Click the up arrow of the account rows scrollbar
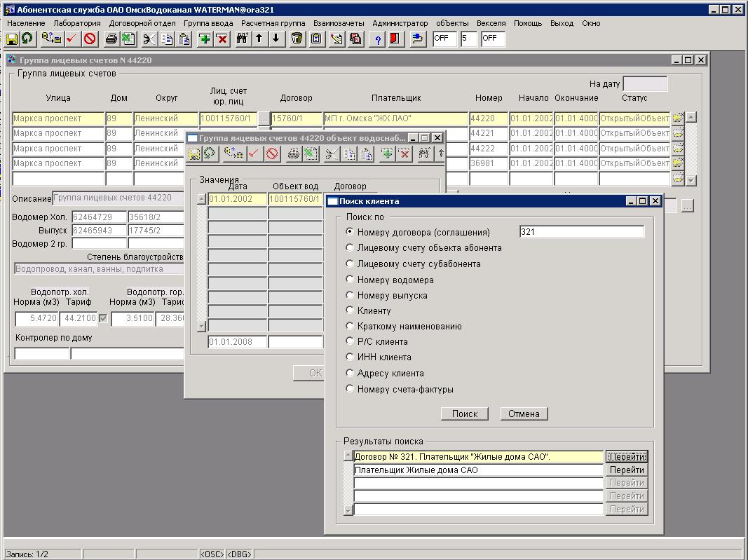The height and width of the screenshot is (560, 748). click(x=691, y=118)
